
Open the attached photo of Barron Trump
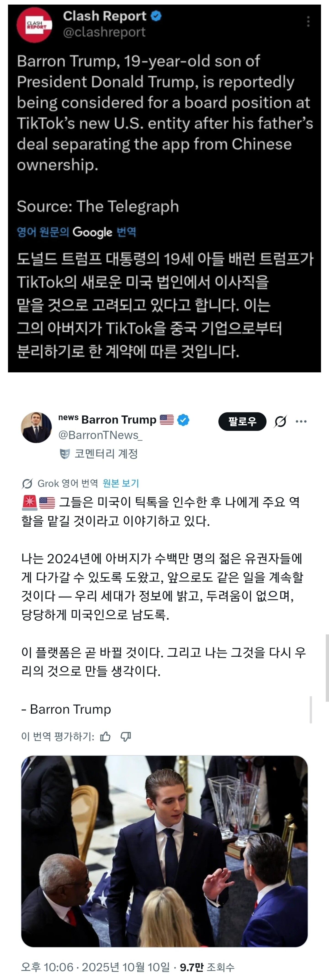pyautogui.click(x=164, y=851)
